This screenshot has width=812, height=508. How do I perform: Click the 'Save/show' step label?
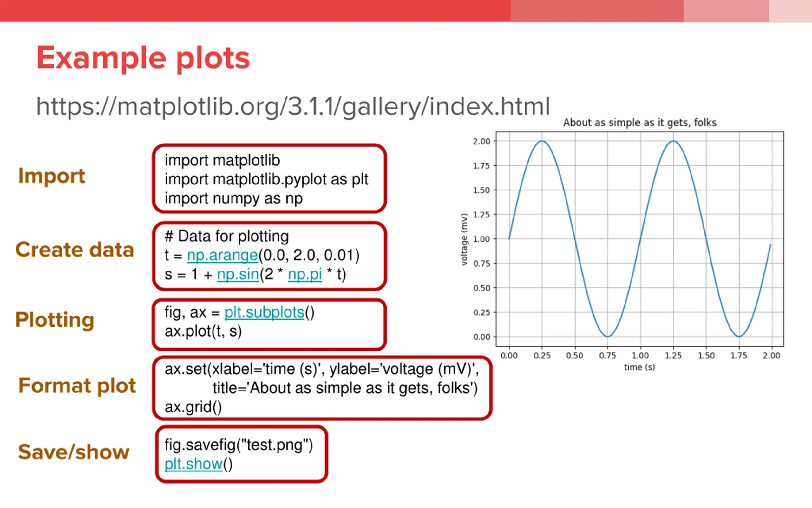coord(74,452)
